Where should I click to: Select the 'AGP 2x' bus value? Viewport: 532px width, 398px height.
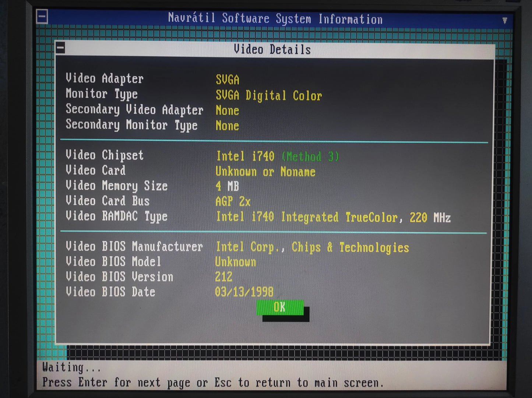[233, 201]
